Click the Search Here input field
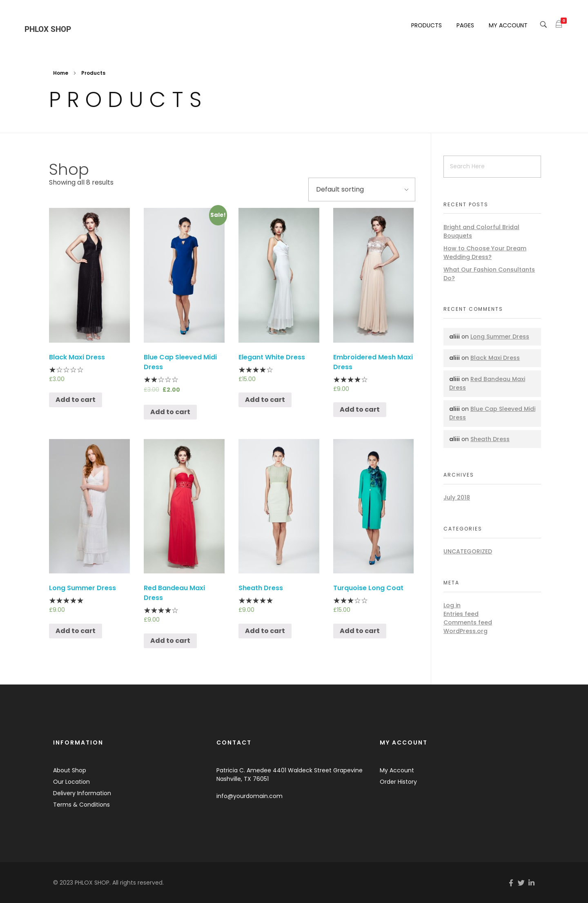Image resolution: width=588 pixels, height=903 pixels. tap(492, 167)
